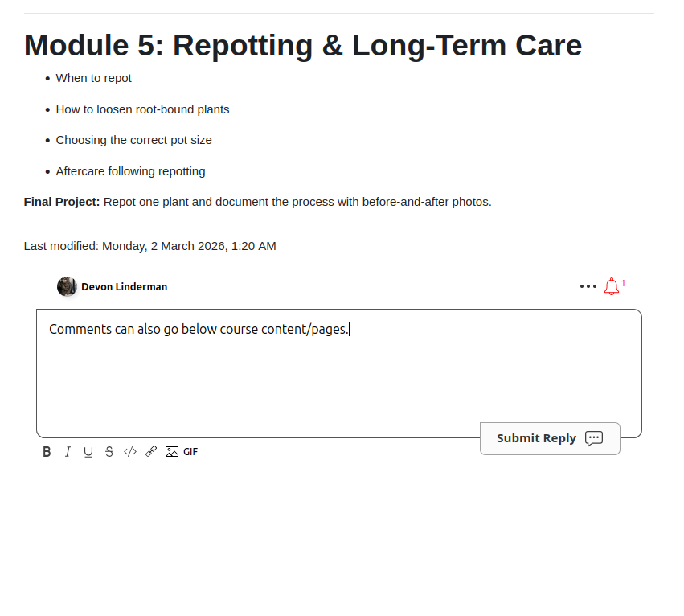The height and width of the screenshot is (616, 684).
Task: Click the bullet item When to repot
Action: 93,78
